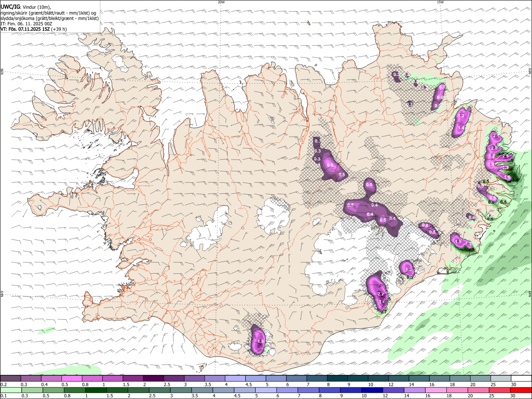Click the pale lavender swatch between 4 and 4.5, purple scale
Screen dimensions: 532x399
click(x=235, y=379)
